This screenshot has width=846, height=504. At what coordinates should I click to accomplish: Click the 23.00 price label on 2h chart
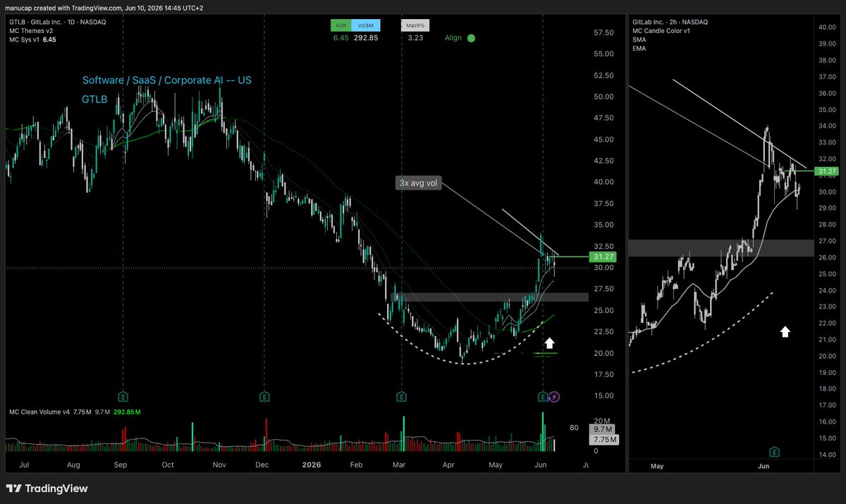pyautogui.click(x=826, y=307)
